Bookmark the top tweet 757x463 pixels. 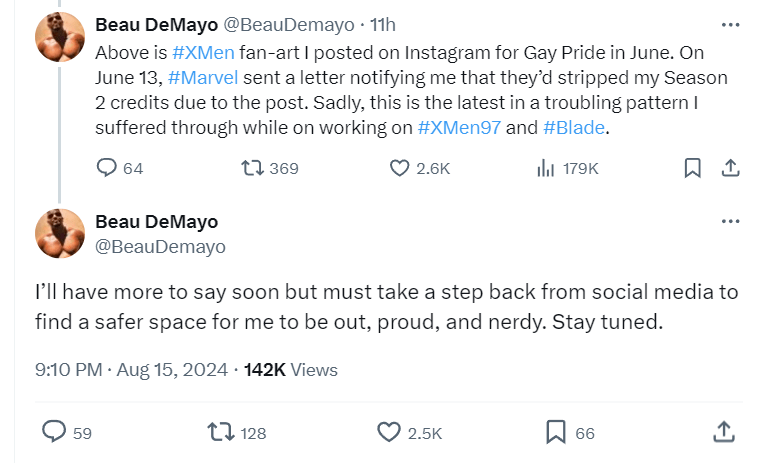pos(691,168)
